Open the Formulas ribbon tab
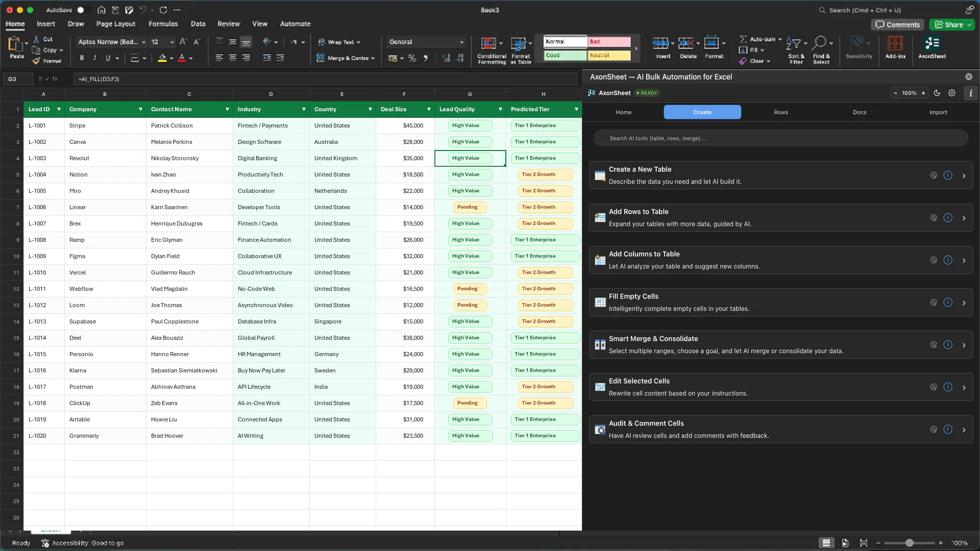Image resolution: width=980 pixels, height=551 pixels. click(x=163, y=24)
